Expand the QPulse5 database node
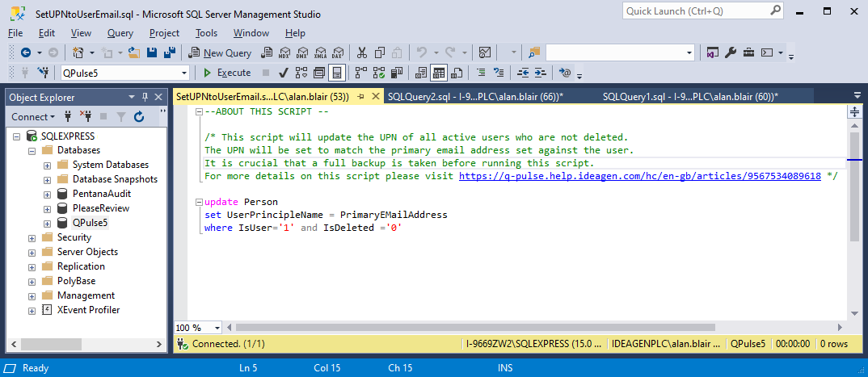 click(x=47, y=224)
